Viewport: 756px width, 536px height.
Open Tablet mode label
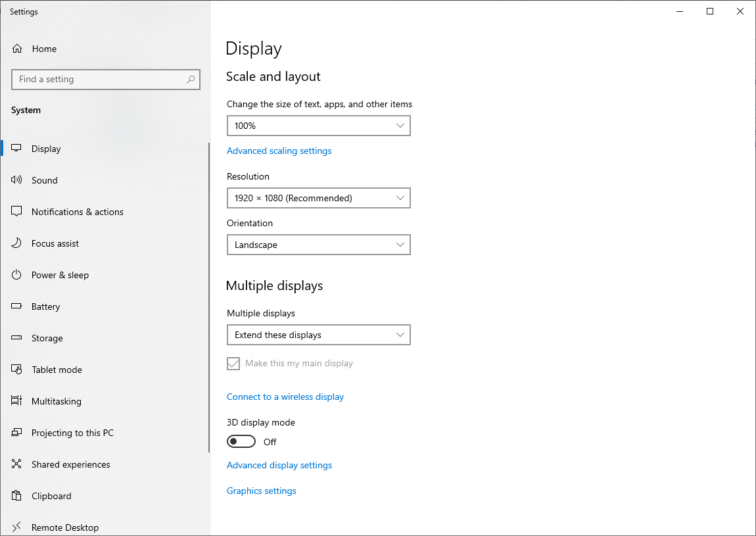(x=57, y=370)
